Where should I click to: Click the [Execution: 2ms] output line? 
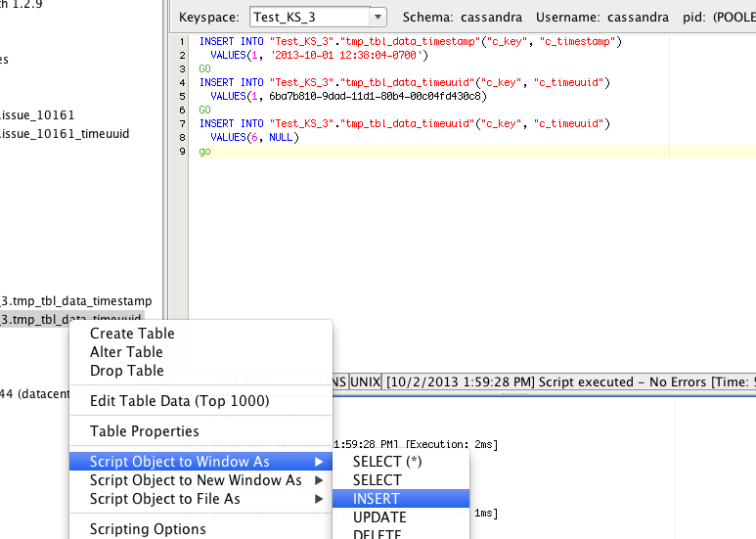click(x=451, y=444)
